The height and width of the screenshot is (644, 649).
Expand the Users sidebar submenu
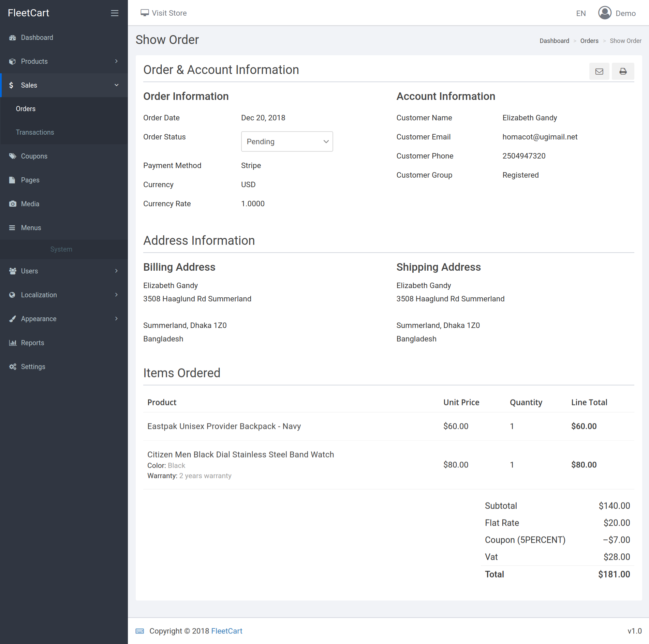click(x=116, y=271)
